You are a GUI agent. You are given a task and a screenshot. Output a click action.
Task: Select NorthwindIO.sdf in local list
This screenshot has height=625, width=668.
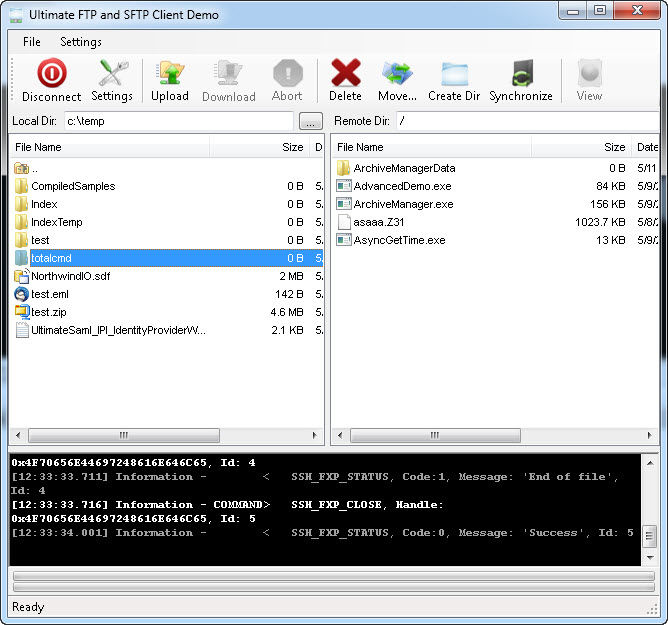point(72,276)
